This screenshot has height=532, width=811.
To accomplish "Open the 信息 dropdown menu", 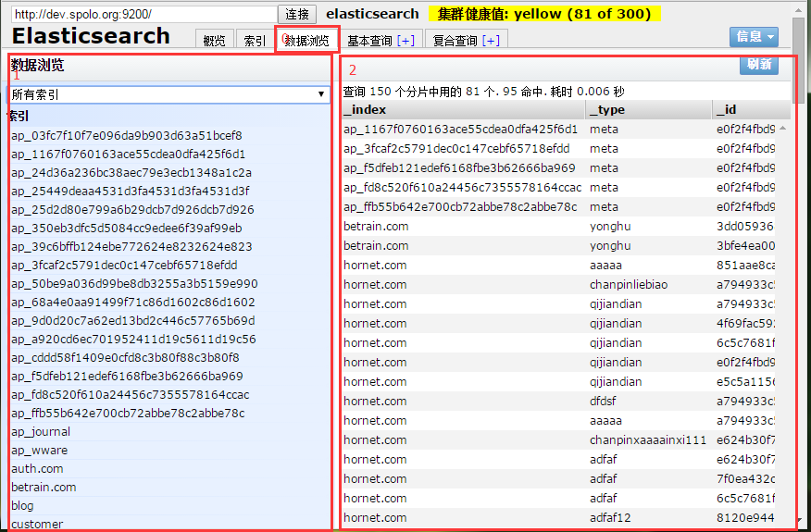I will [754, 37].
